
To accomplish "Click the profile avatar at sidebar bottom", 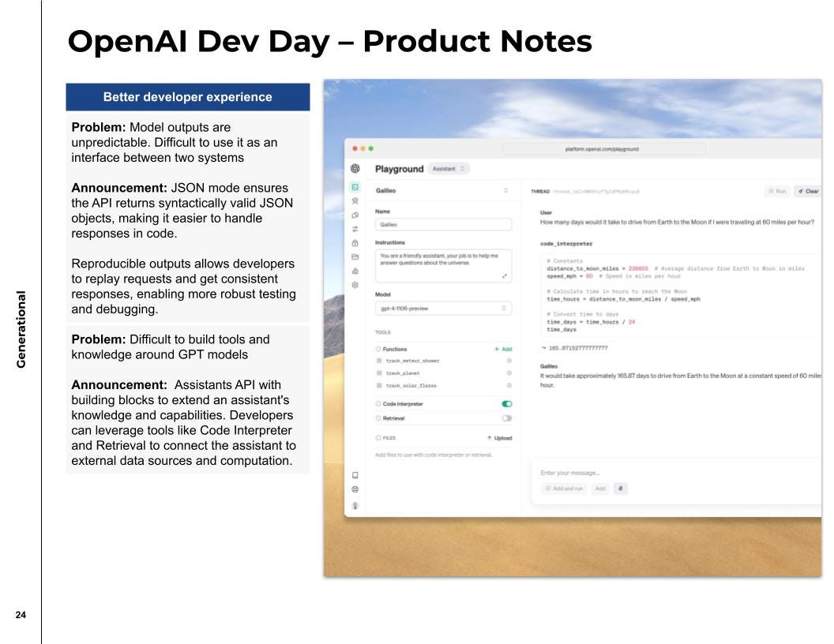I will point(355,505).
